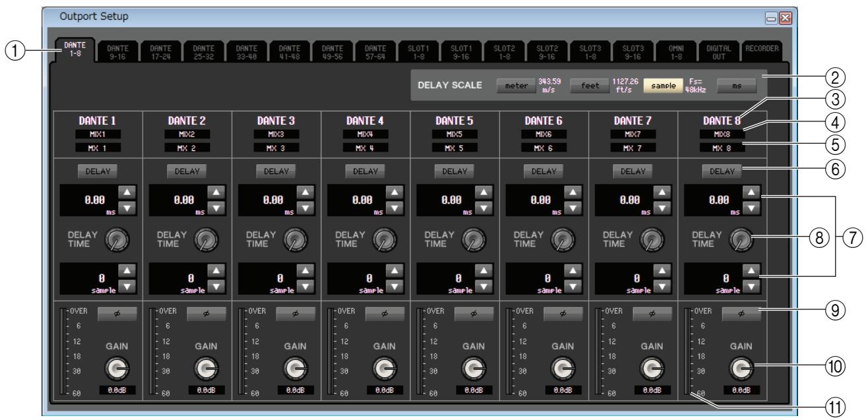868x420 pixels.
Task: Enable DELAY on DANTE 3
Action: click(276, 171)
